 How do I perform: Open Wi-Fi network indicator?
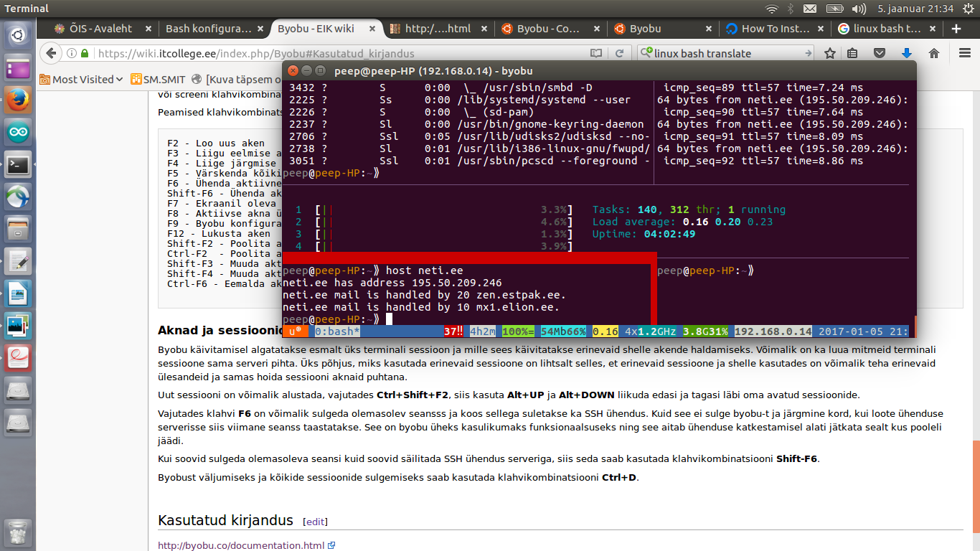pyautogui.click(x=772, y=9)
